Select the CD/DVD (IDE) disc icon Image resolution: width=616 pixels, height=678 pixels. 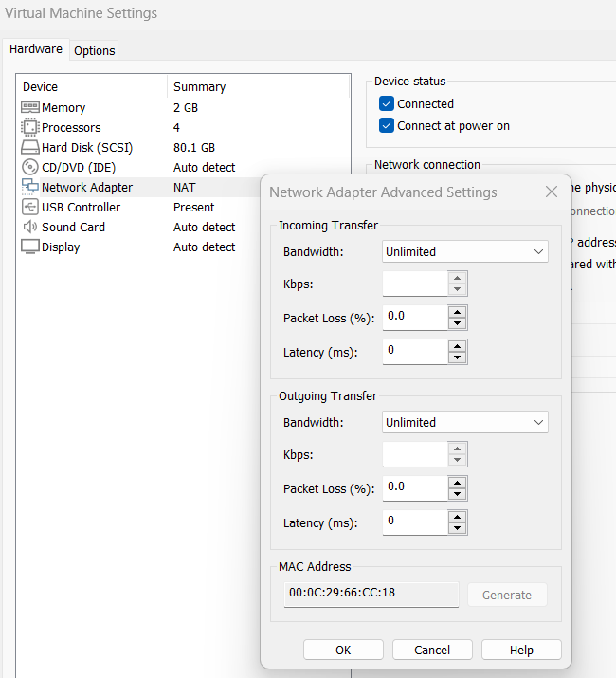tap(29, 168)
